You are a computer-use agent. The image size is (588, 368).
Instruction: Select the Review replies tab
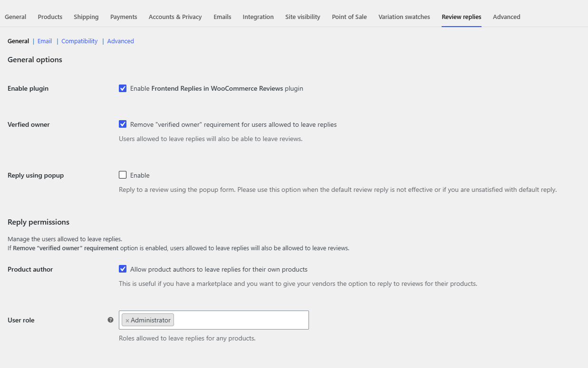point(462,17)
